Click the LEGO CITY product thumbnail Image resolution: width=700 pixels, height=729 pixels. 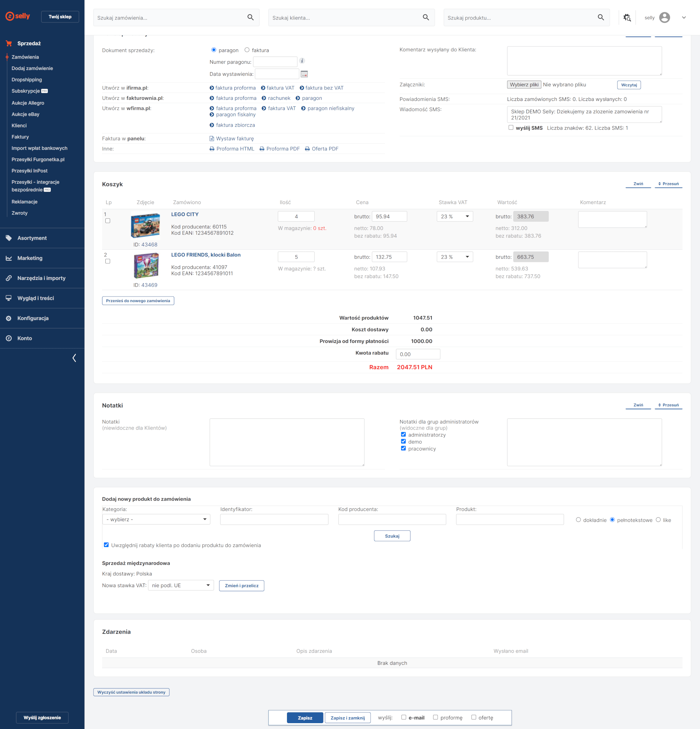coord(146,225)
